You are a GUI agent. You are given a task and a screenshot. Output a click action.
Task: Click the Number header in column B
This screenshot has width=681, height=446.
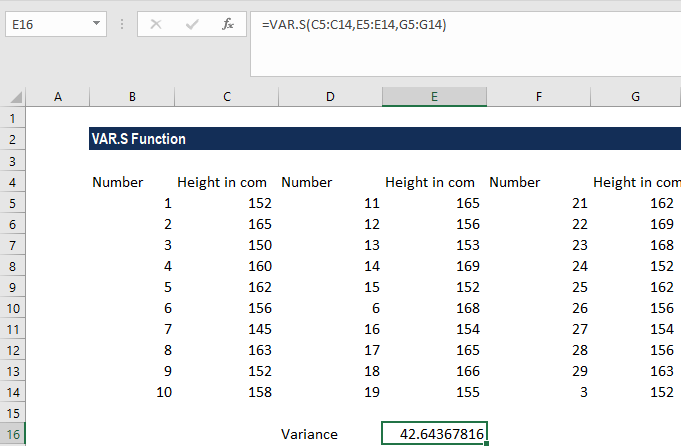132,182
